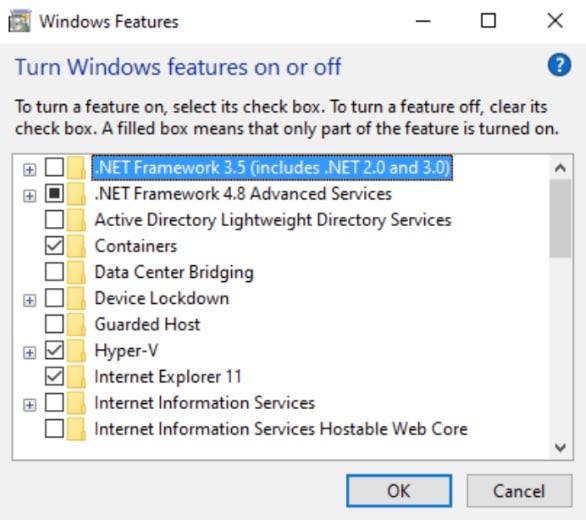Viewport: 586px width, 520px height.
Task: Enable the .NET Framework 3.5 checkbox
Action: (x=54, y=167)
